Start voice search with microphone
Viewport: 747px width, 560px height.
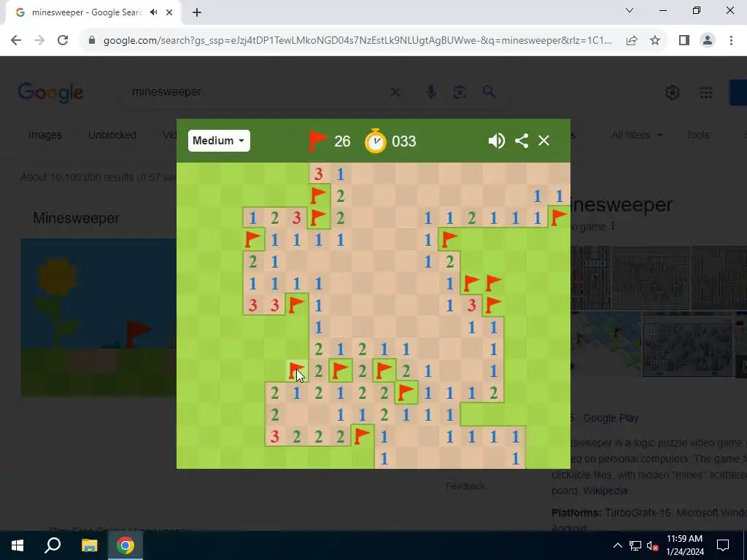[431, 92]
